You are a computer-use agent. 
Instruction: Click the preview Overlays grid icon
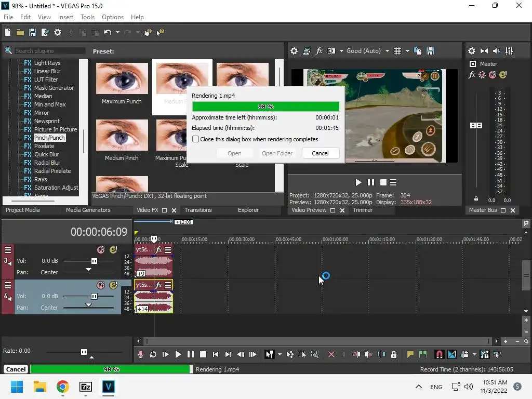[397, 51]
